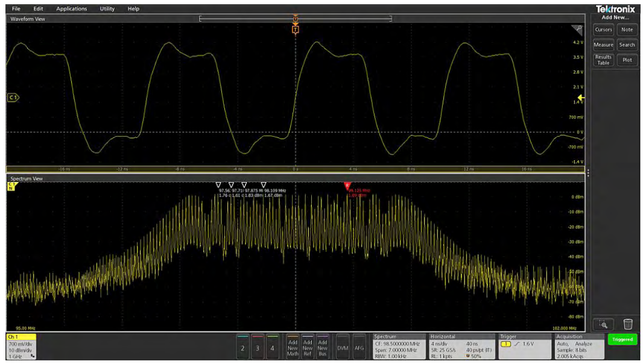The width and height of the screenshot is (643, 364).
Task: Click Add New Math button
Action: tap(293, 347)
